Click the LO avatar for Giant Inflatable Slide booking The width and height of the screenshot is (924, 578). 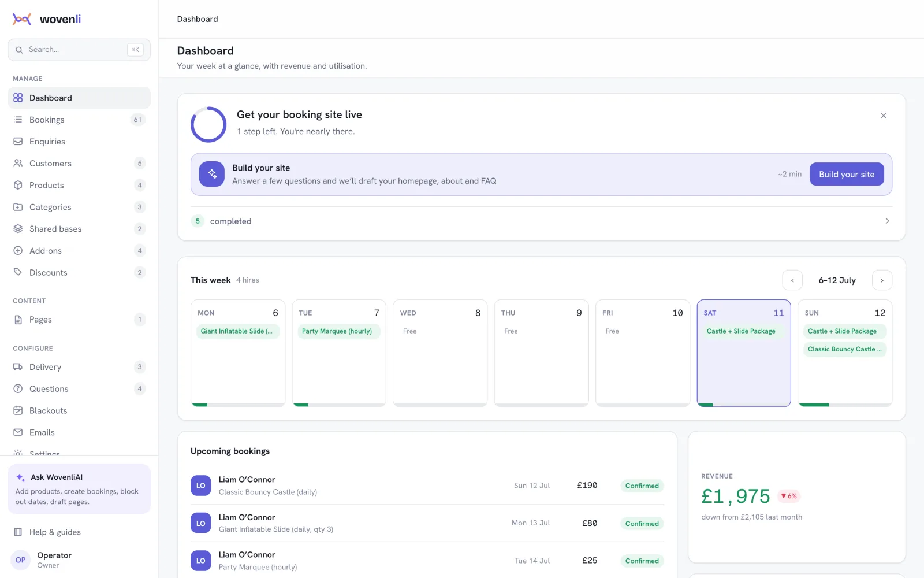tap(201, 523)
